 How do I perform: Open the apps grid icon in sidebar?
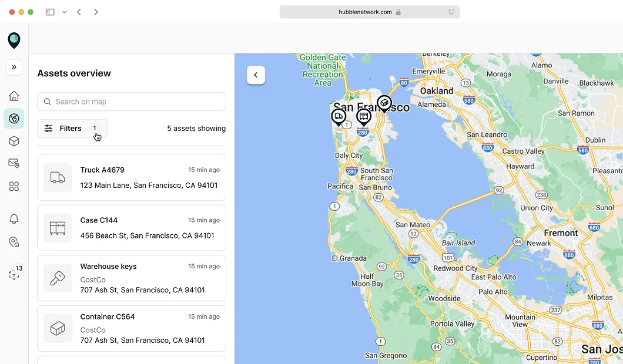click(x=14, y=186)
